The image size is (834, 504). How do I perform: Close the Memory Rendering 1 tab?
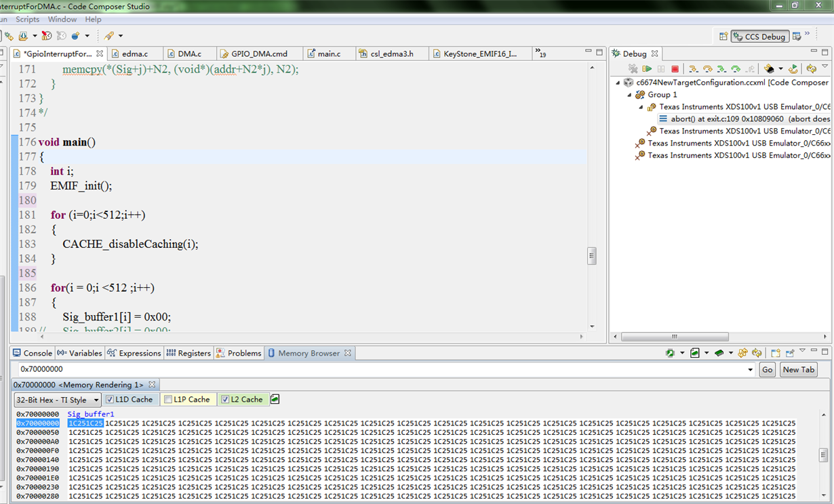153,385
